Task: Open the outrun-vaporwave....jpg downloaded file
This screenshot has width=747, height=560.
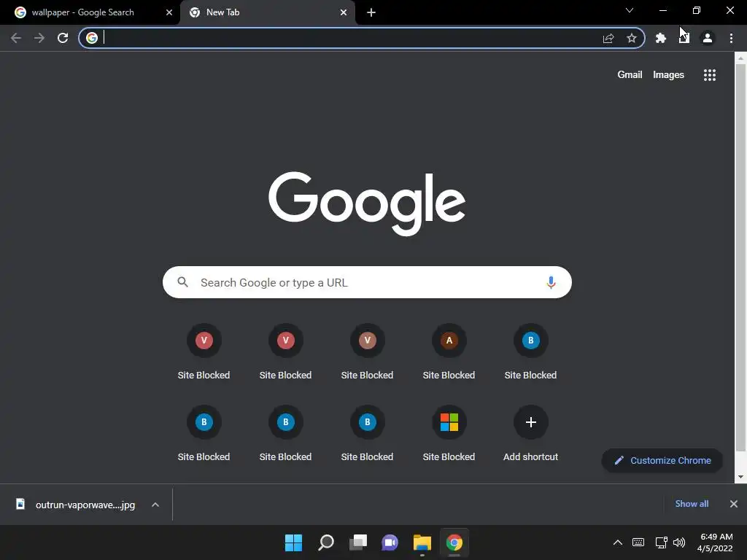Action: (x=75, y=505)
